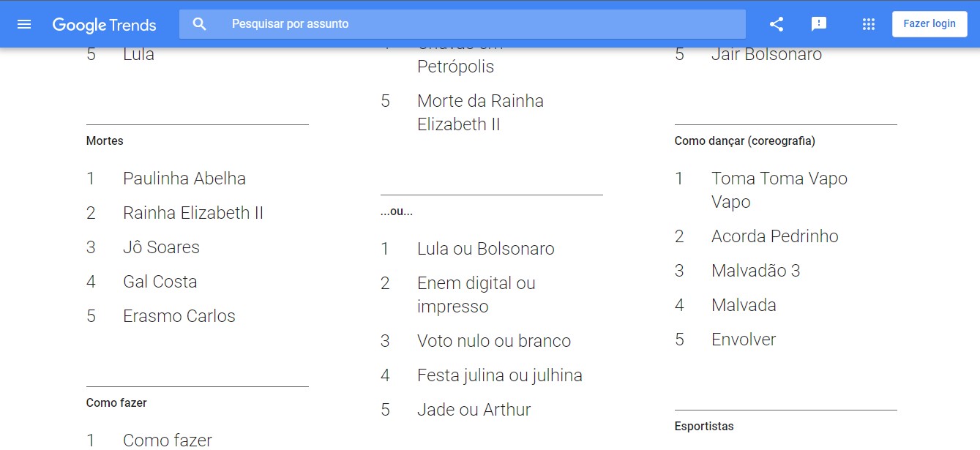
Task: Click the Fazer login button
Action: (x=929, y=24)
